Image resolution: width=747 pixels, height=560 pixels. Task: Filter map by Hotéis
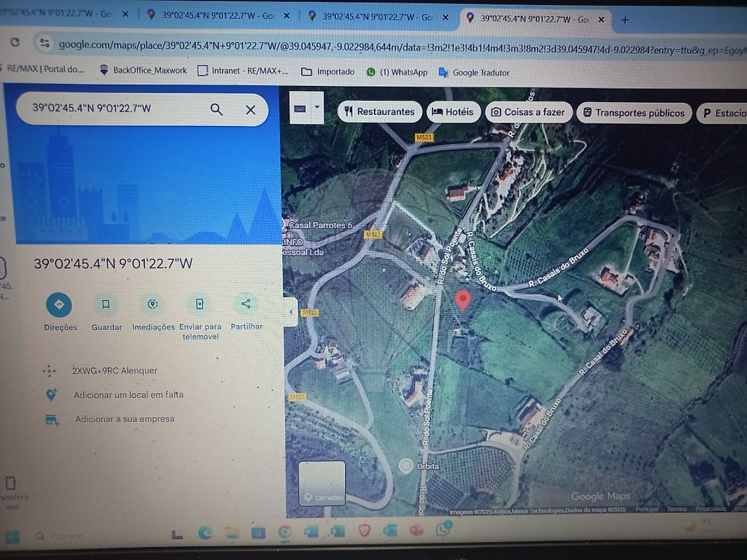click(x=452, y=112)
